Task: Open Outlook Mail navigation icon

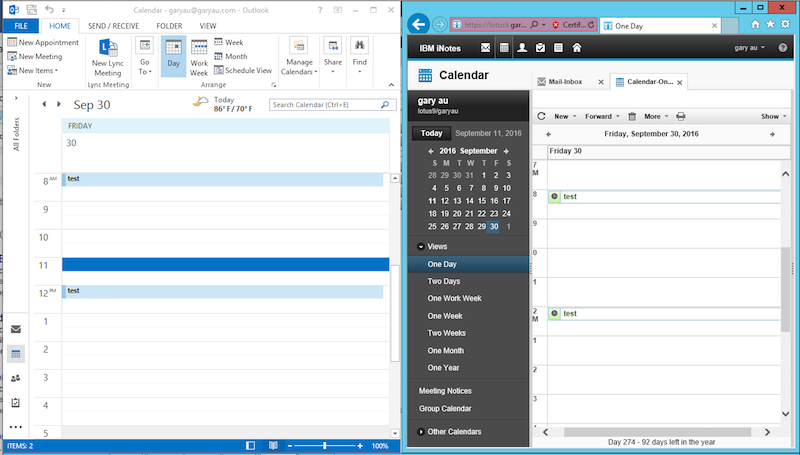Action: (x=16, y=329)
